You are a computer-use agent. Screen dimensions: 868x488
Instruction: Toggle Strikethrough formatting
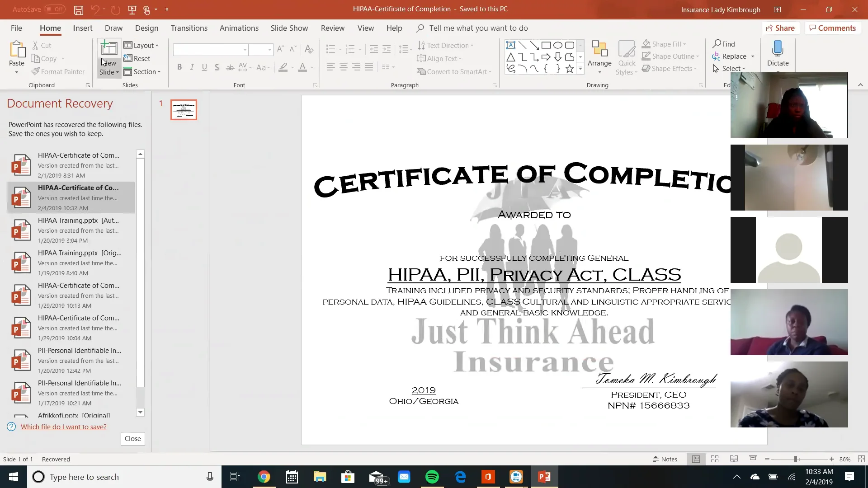click(x=230, y=67)
